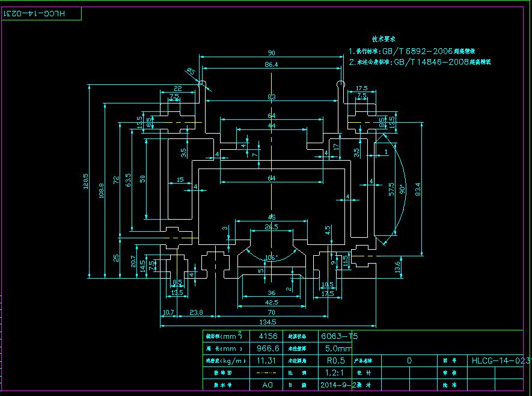Select the 17 vertical dimension
Screen dimensions: 532x396
coord(336,147)
